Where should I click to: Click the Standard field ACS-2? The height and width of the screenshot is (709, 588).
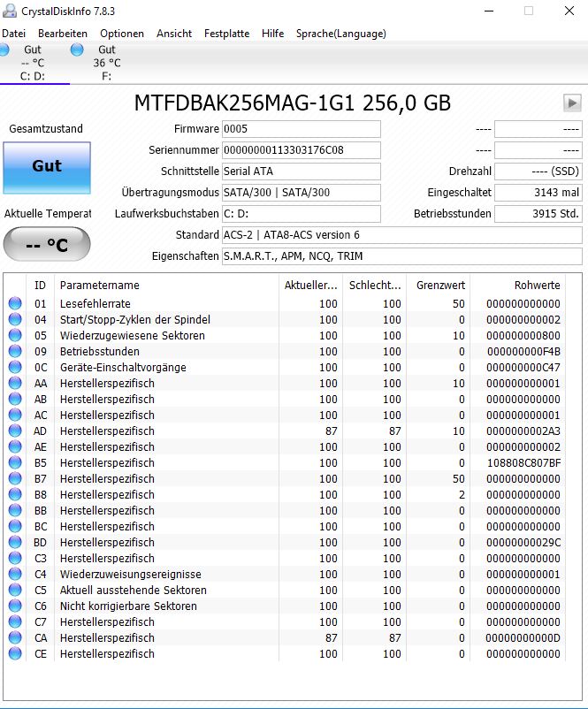click(x=402, y=235)
